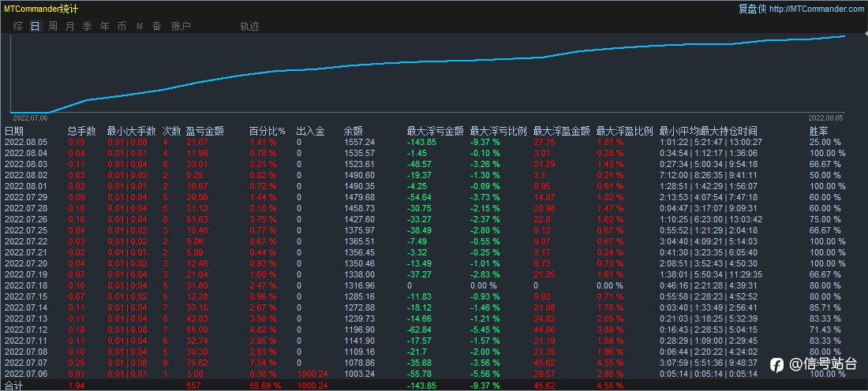Image resolution: width=868 pixels, height=391 pixels.
Task: Click the 1000.24 deposit in 2022.07.06 row
Action: (x=312, y=374)
